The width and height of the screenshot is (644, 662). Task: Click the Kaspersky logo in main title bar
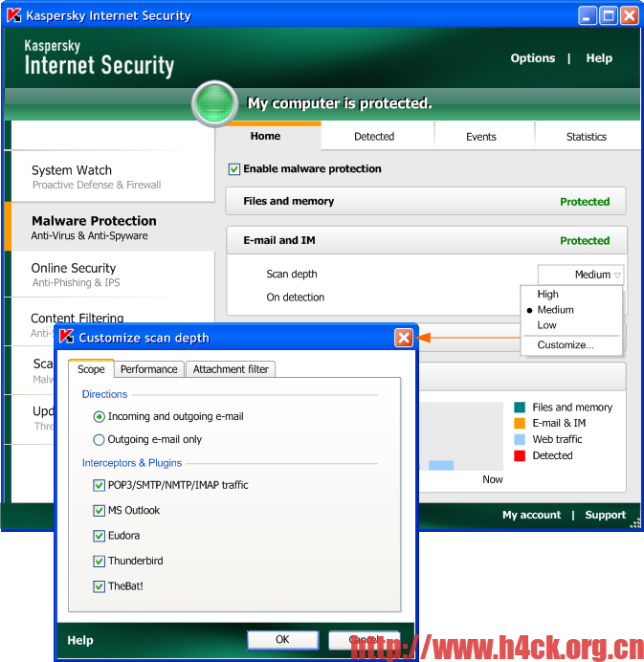[14, 15]
